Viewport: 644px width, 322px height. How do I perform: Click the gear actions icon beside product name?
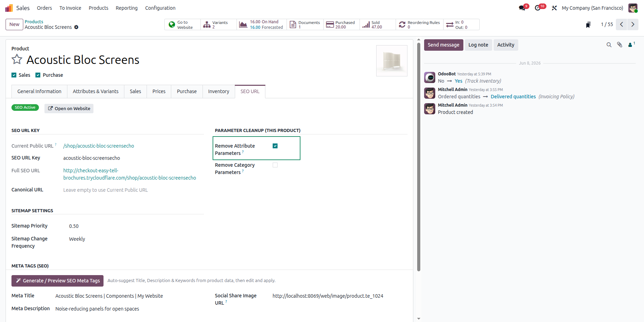76,27
